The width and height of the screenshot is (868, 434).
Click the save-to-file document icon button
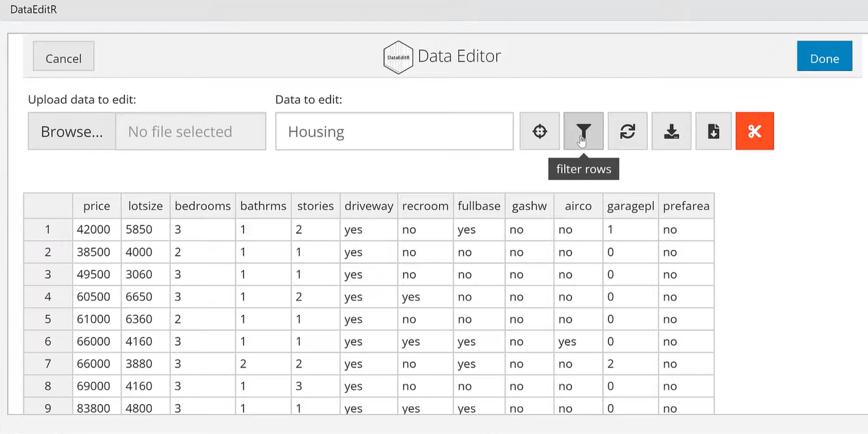click(714, 131)
